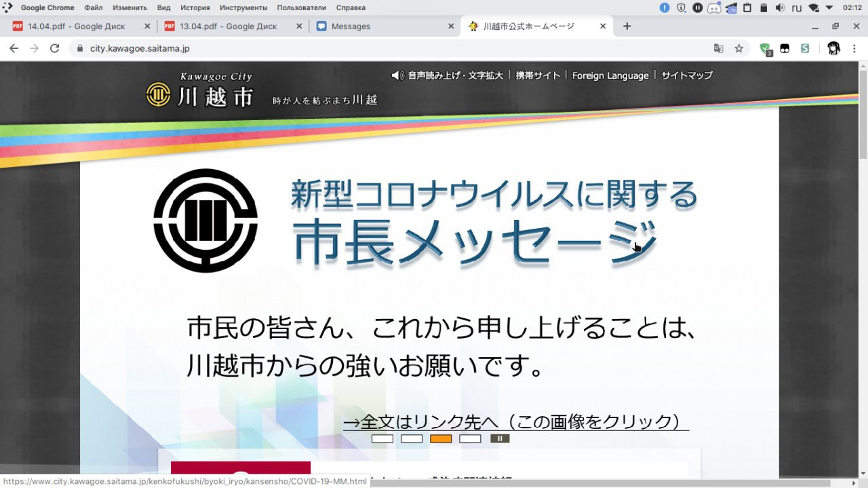Open Инструменты menu

click(243, 8)
